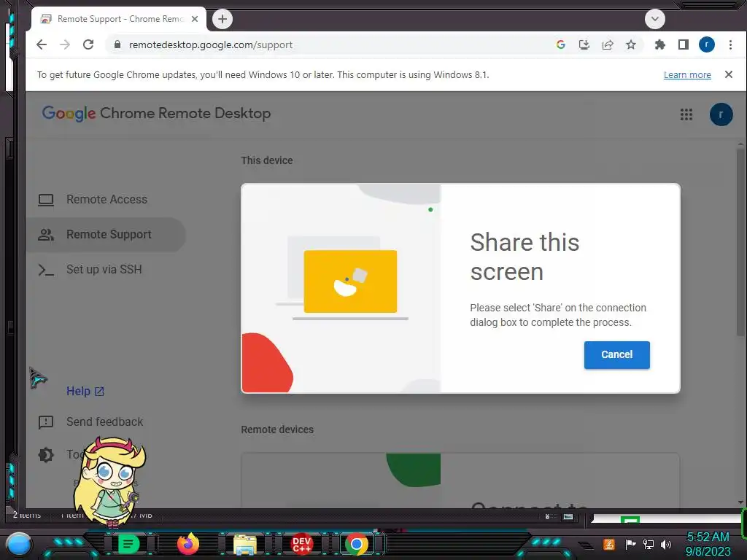
Task: Click the address bar URL field
Action: [x=333, y=44]
